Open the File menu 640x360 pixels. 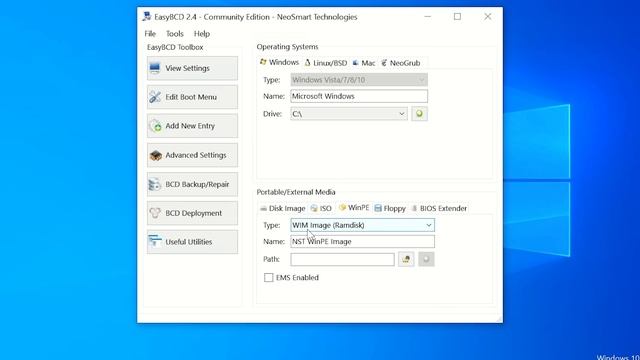click(x=150, y=34)
